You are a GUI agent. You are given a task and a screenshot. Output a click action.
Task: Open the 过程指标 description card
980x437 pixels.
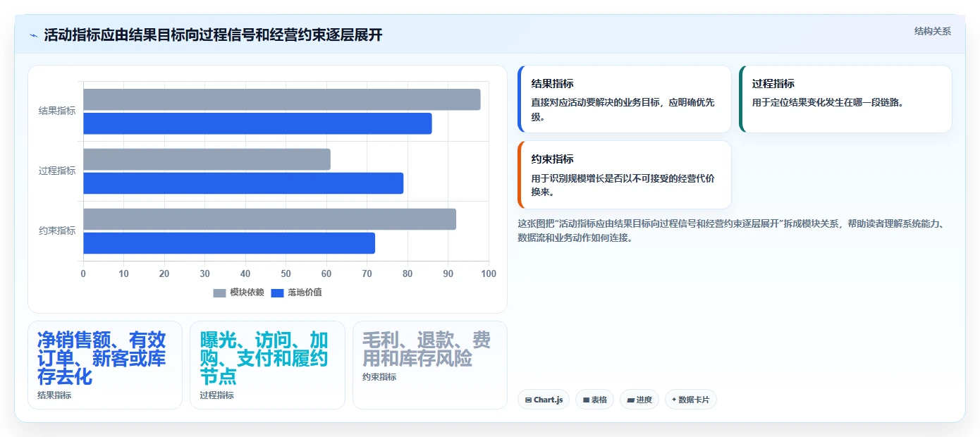(x=845, y=99)
